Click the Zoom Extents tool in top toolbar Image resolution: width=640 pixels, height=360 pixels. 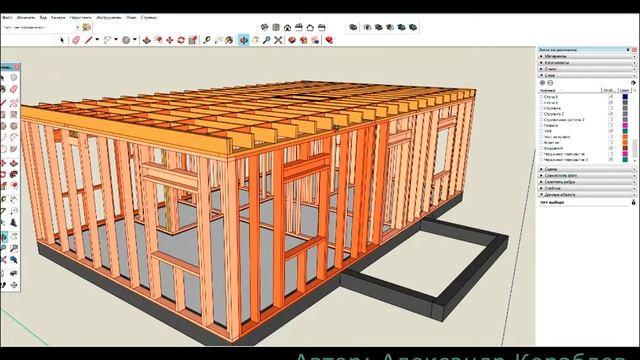pyautogui.click(x=278, y=40)
